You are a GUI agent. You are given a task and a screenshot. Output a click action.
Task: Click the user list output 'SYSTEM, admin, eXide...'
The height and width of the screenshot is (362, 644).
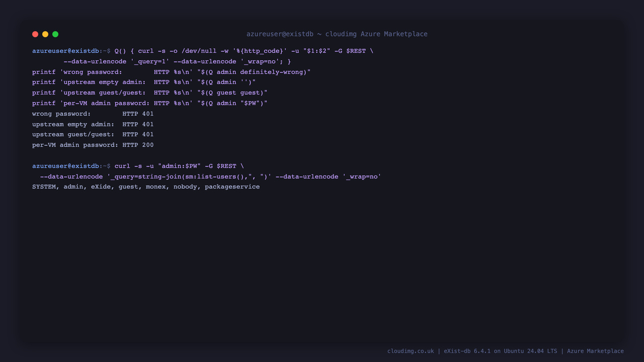point(146,187)
